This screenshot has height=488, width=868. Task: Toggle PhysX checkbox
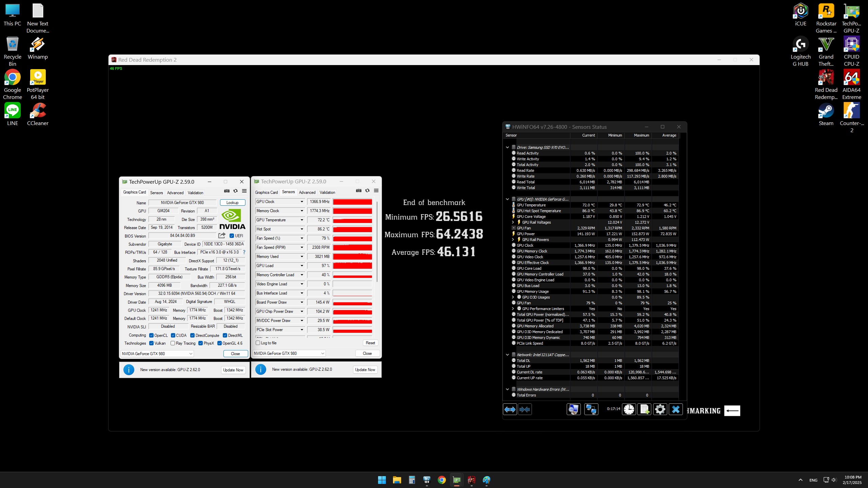(200, 343)
